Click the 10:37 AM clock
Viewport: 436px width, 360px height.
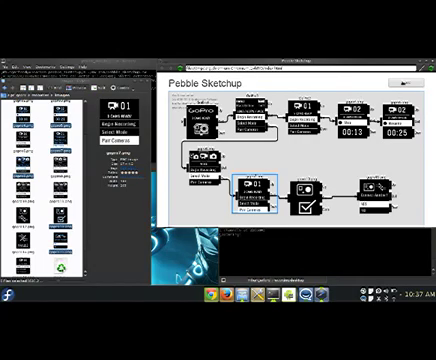pos(420,294)
